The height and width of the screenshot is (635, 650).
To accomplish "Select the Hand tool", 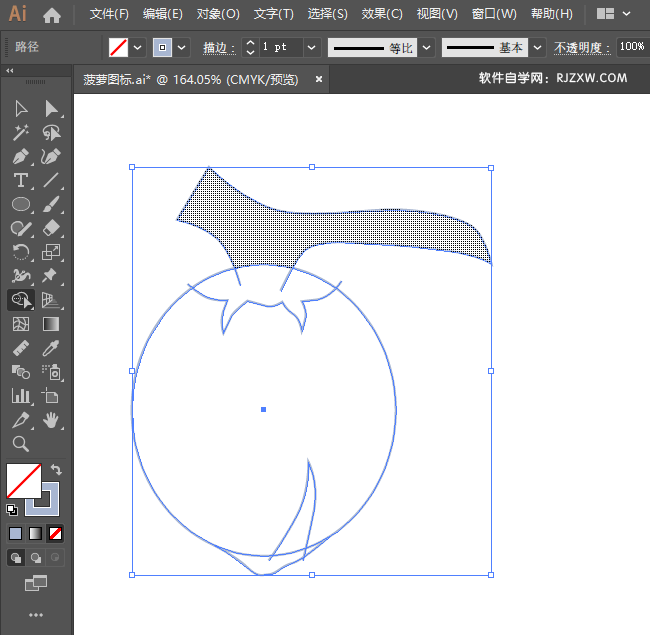I will click(x=51, y=420).
